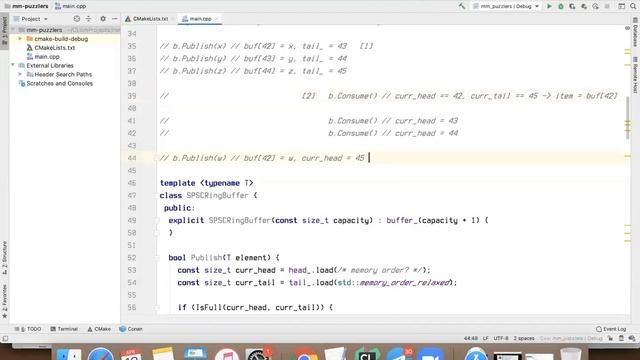Screen dimensions: 640x360
Task: Click the 2 spaces indent setting
Action: pyautogui.click(x=524, y=338)
